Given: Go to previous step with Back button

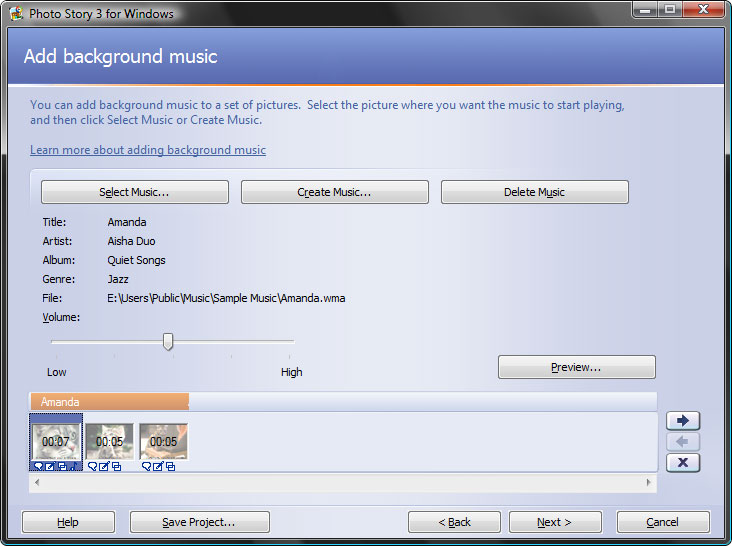Looking at the screenshot, I should pyautogui.click(x=454, y=522).
